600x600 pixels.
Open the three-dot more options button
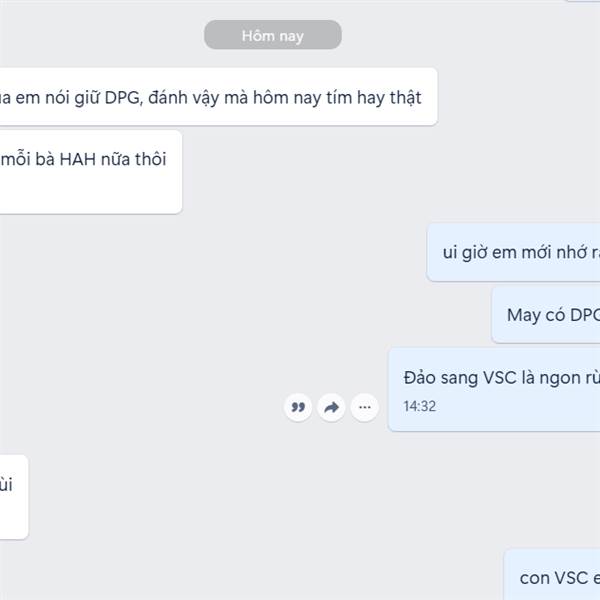365,407
